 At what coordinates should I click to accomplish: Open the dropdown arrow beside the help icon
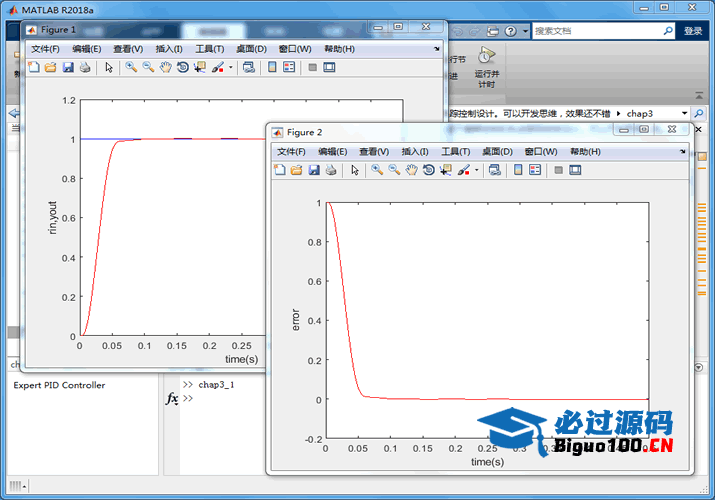coord(523,31)
